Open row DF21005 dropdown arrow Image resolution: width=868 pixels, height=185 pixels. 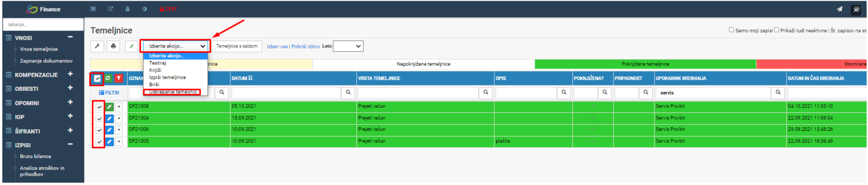[119, 141]
